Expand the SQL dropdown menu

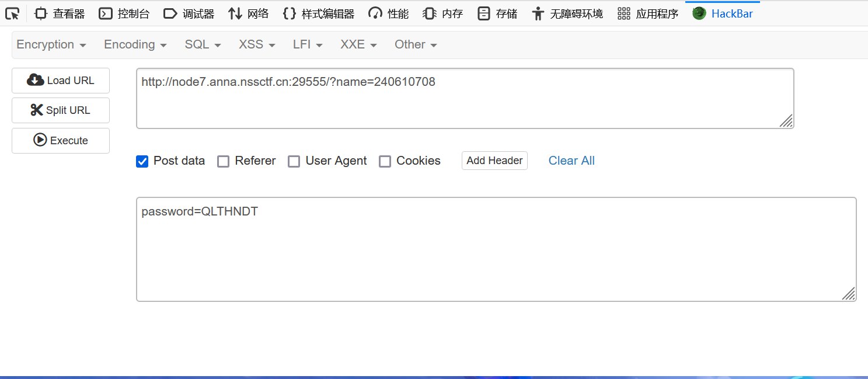coord(203,45)
